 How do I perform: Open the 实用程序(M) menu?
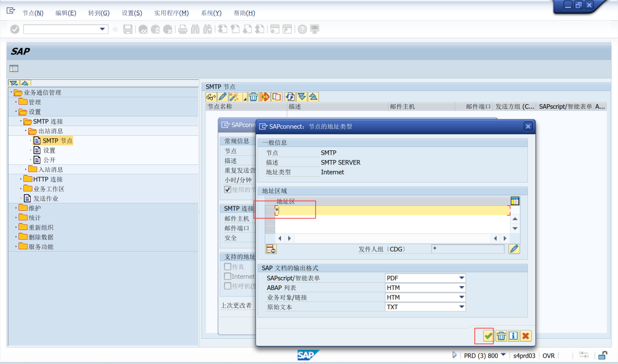point(171,13)
